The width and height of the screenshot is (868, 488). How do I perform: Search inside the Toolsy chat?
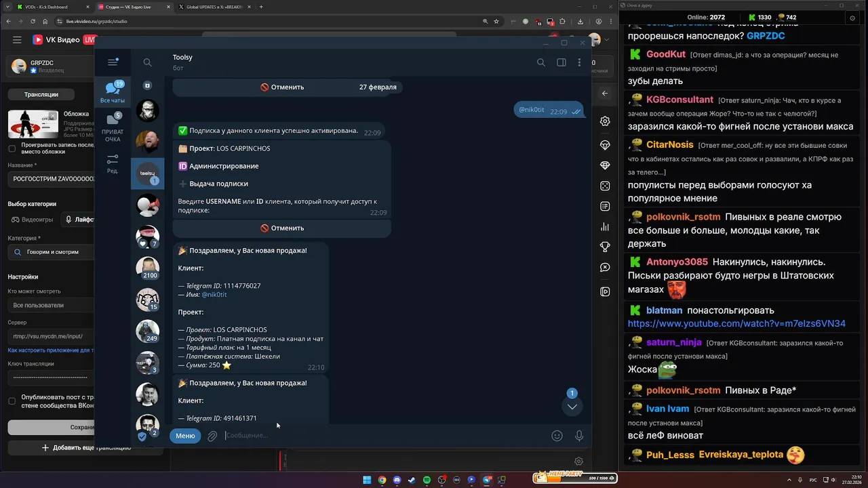pos(540,62)
